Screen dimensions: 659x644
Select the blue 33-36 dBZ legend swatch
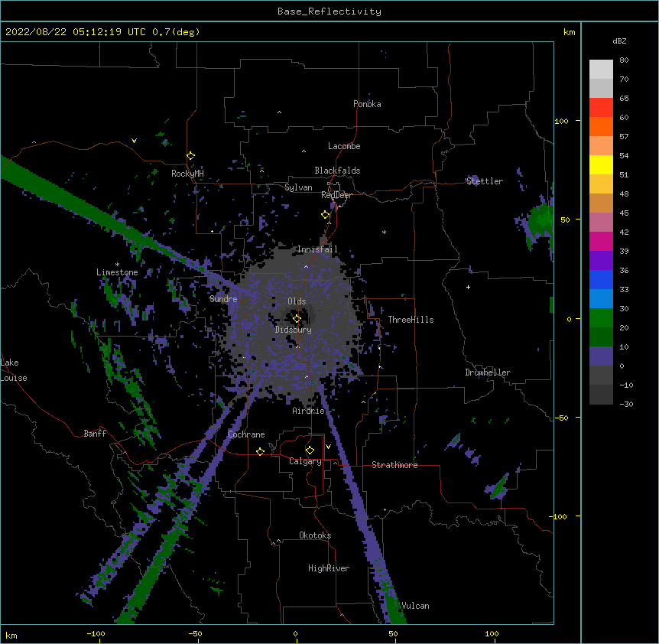coord(601,279)
